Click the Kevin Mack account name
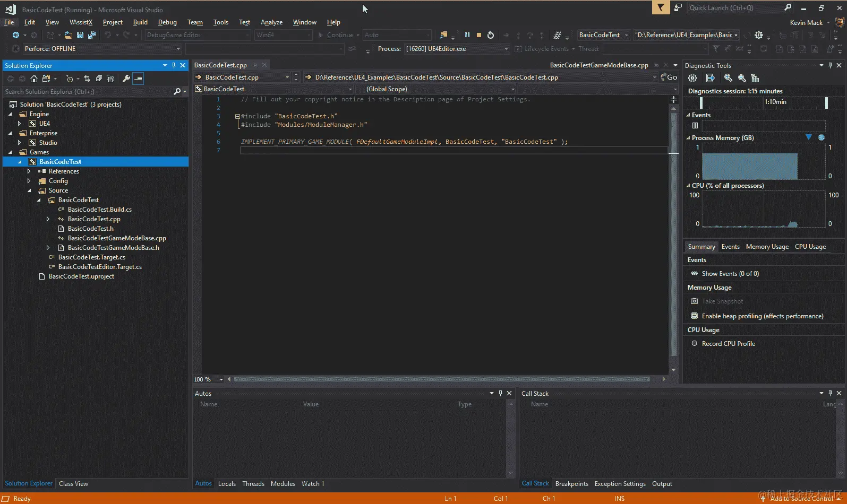The width and height of the screenshot is (847, 504). (x=806, y=22)
